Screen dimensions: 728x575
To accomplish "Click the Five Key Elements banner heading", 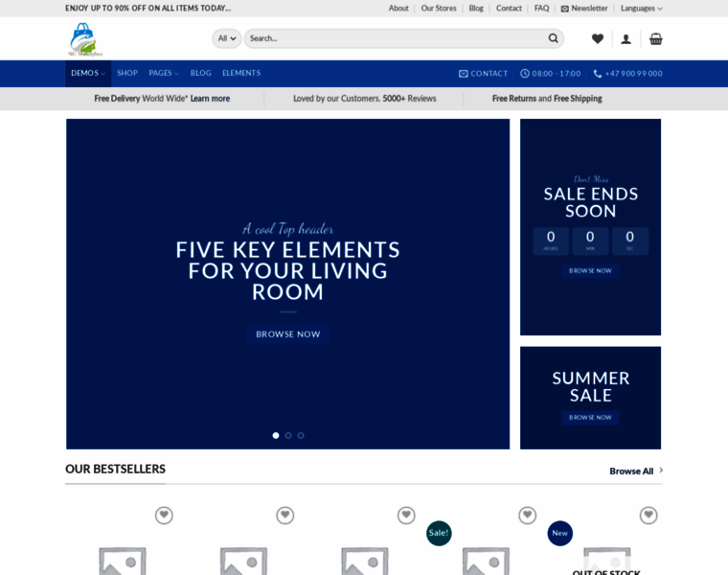I will click(x=288, y=271).
